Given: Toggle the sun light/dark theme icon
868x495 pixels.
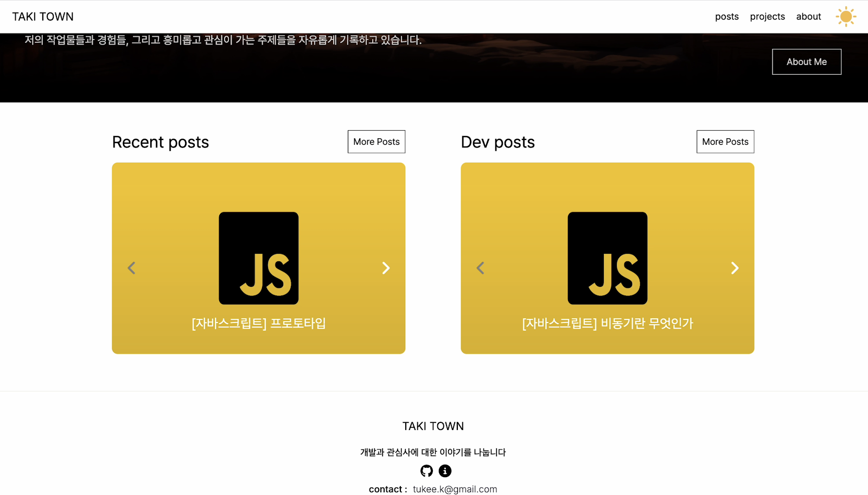Looking at the screenshot, I should click(846, 17).
